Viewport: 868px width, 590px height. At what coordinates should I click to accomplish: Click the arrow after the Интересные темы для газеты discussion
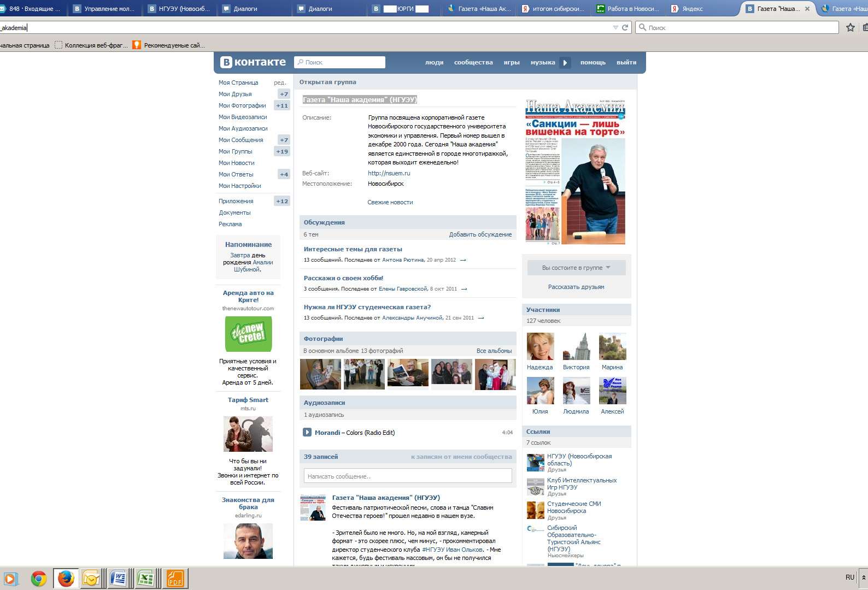click(x=463, y=260)
